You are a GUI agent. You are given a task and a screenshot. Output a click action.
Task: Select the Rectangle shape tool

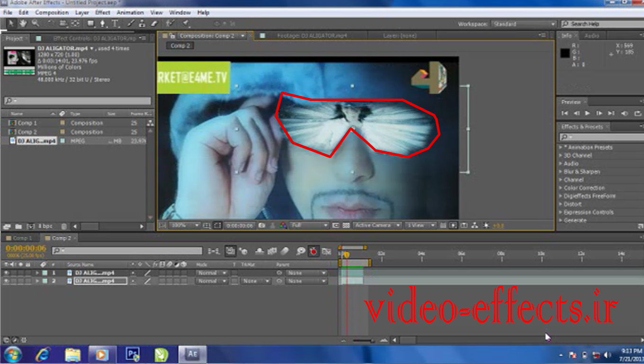tap(91, 23)
